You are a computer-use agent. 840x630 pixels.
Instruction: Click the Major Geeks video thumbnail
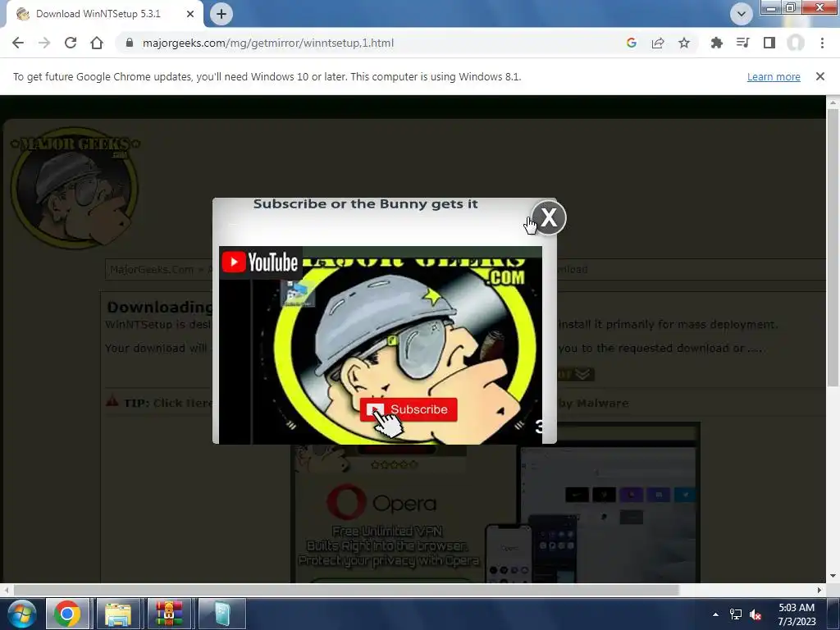pos(381,345)
